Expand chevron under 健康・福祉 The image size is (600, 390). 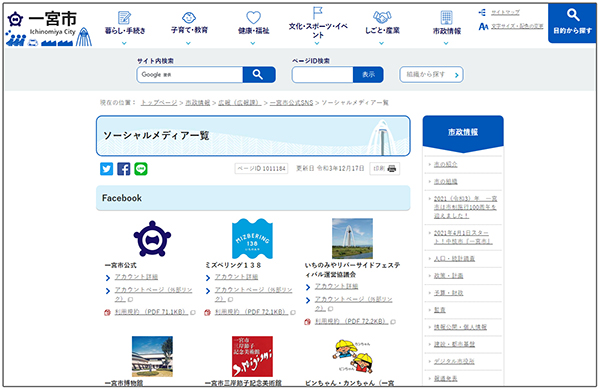pos(253,43)
